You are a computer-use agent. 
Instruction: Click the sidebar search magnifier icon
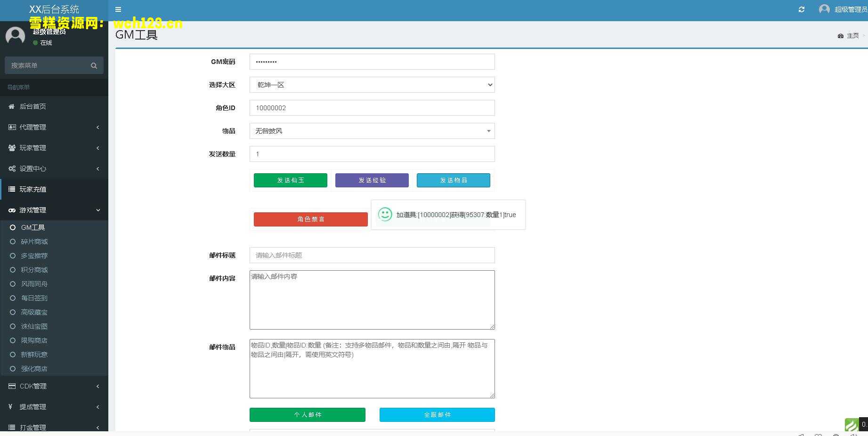94,65
